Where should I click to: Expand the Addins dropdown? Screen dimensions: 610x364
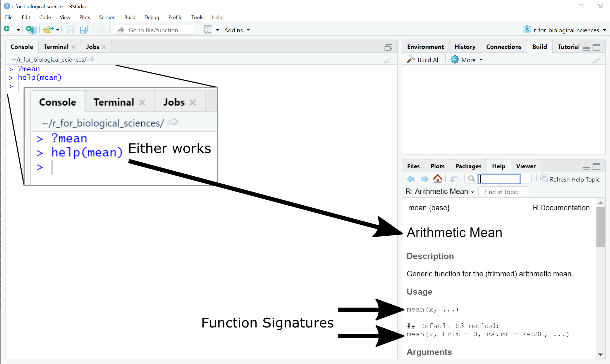[x=237, y=30]
